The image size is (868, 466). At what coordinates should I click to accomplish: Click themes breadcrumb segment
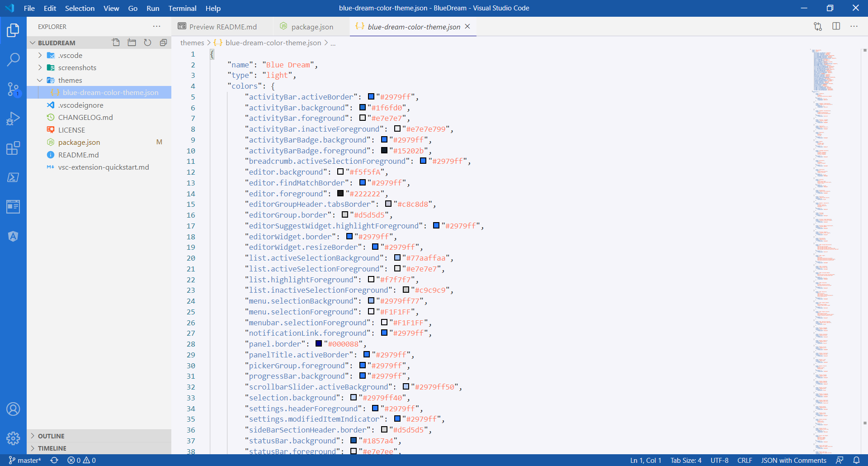pos(192,43)
